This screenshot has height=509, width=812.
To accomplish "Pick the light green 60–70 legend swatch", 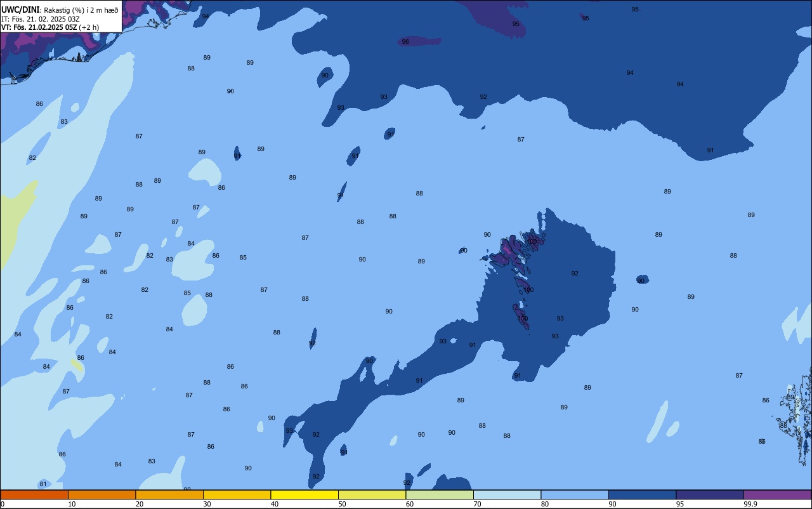I will (440, 494).
